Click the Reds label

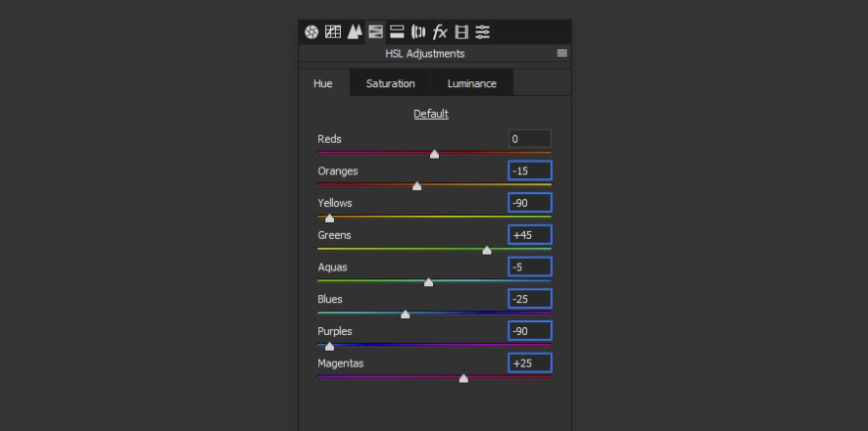[x=329, y=139]
